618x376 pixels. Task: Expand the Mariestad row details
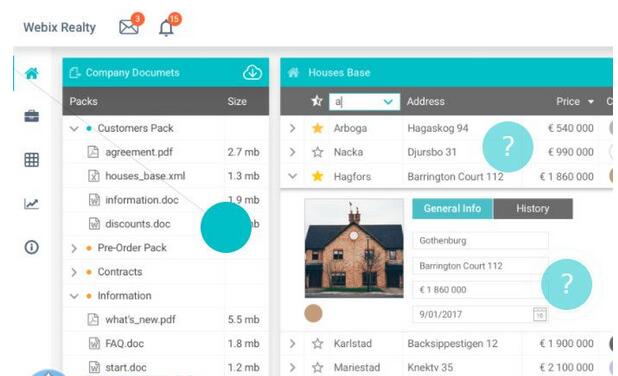click(x=292, y=368)
